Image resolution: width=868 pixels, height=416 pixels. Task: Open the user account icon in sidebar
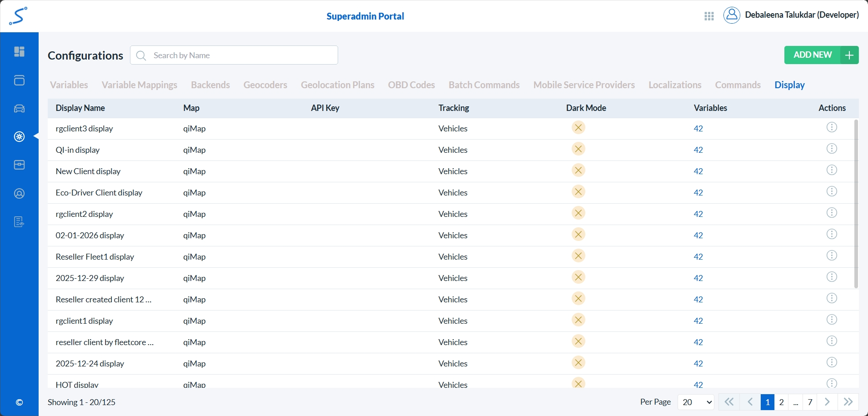[x=19, y=194]
